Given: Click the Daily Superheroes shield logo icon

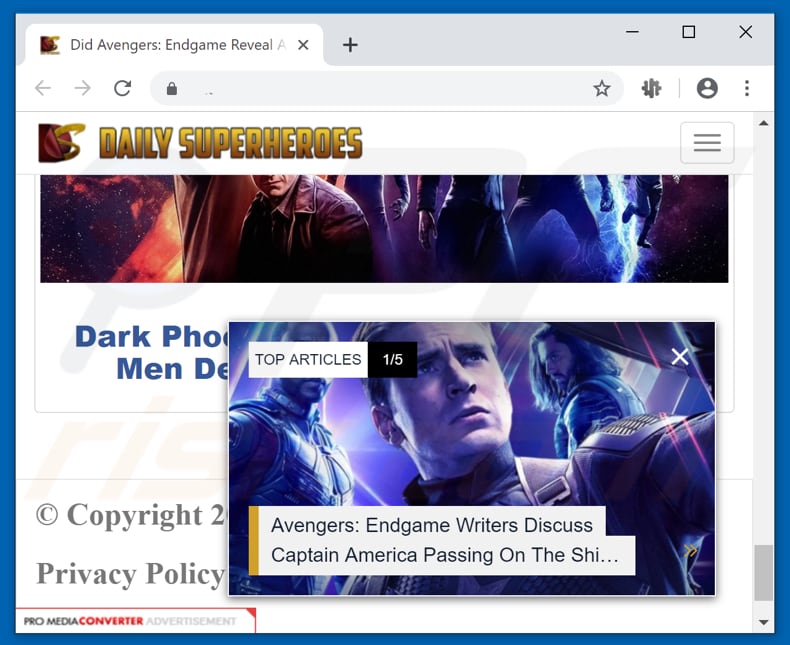Looking at the screenshot, I should 61,143.
